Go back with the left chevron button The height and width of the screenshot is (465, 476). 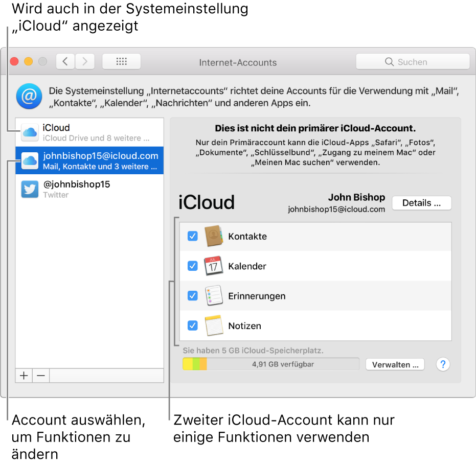[65, 62]
